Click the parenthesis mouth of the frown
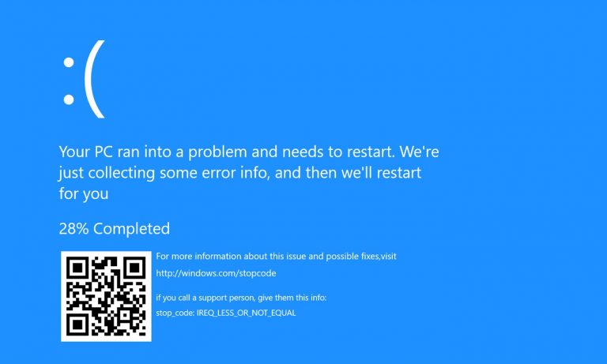This screenshot has height=364, width=607. (x=95, y=79)
